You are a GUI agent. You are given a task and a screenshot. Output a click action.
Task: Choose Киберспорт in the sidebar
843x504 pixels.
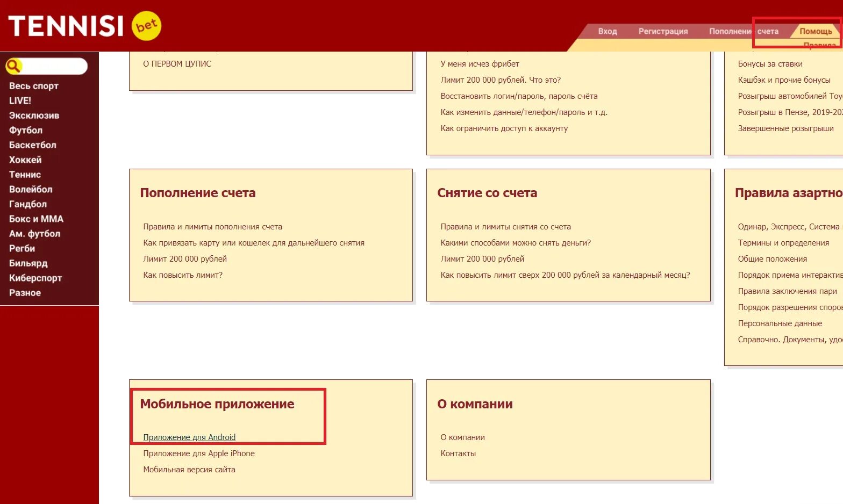(x=35, y=278)
